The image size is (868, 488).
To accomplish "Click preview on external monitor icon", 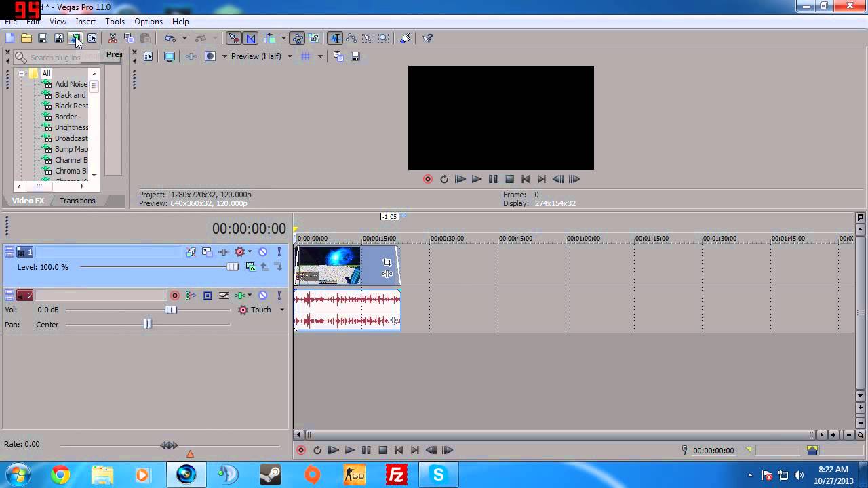I will pos(170,56).
